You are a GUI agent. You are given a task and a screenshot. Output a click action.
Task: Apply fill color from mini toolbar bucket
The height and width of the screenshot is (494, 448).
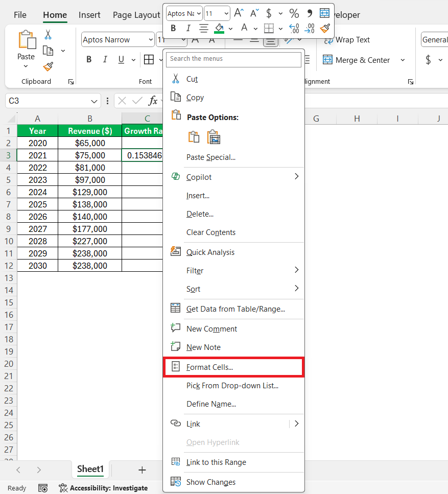click(219, 29)
